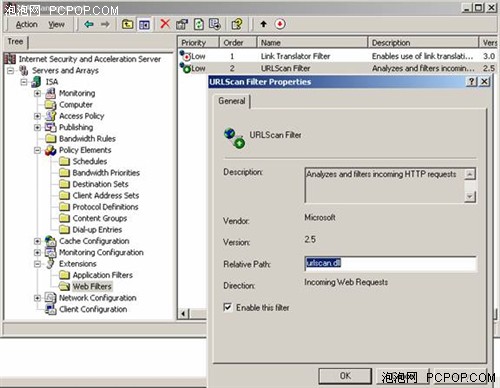Click the Up one level folder icon
Viewport: 500px width, 388px height.
point(127,24)
